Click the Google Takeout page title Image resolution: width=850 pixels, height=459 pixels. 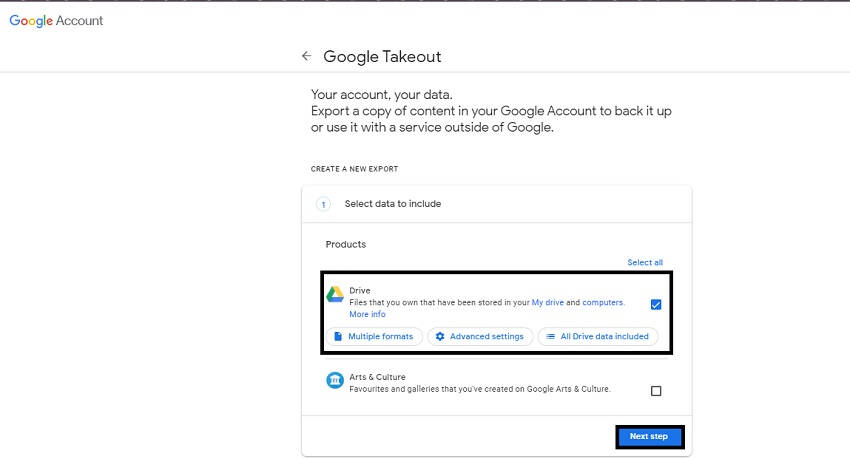(x=382, y=56)
